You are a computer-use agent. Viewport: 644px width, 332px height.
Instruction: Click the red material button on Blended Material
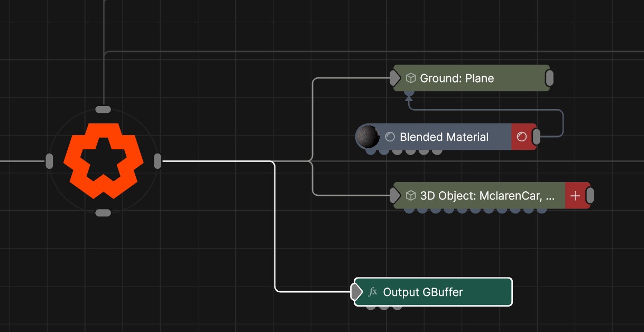[522, 137]
